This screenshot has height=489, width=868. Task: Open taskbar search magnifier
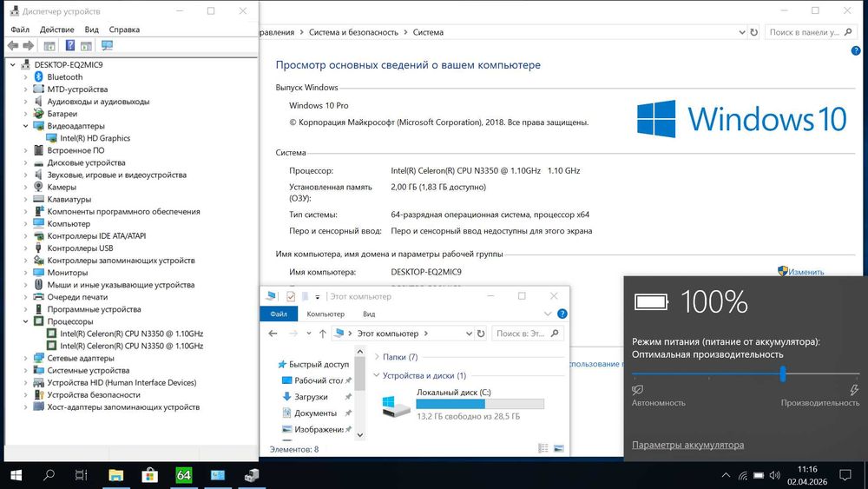[49, 475]
